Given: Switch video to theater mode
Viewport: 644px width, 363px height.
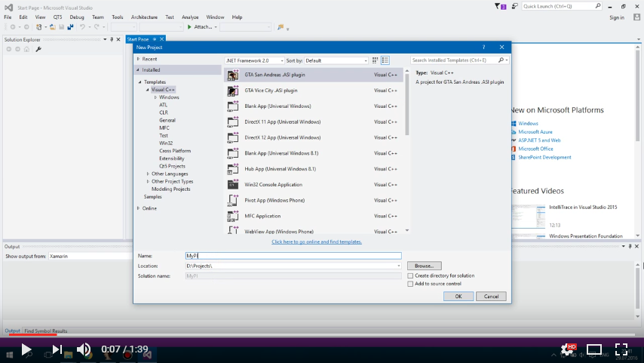Looking at the screenshot, I should click(x=594, y=350).
